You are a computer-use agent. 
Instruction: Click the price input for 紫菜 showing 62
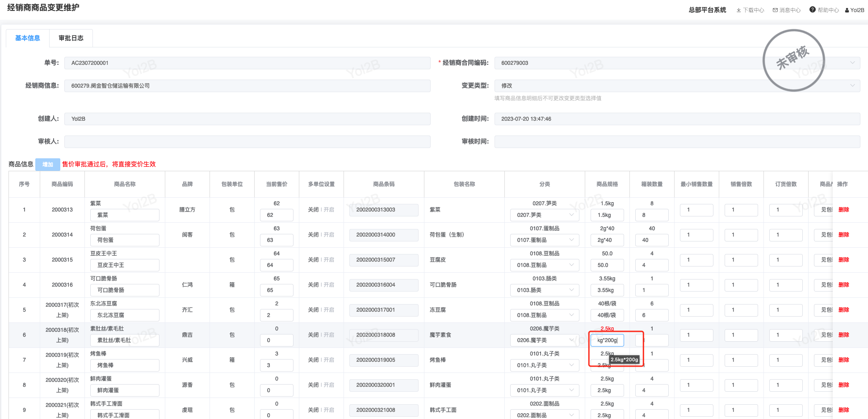click(277, 215)
